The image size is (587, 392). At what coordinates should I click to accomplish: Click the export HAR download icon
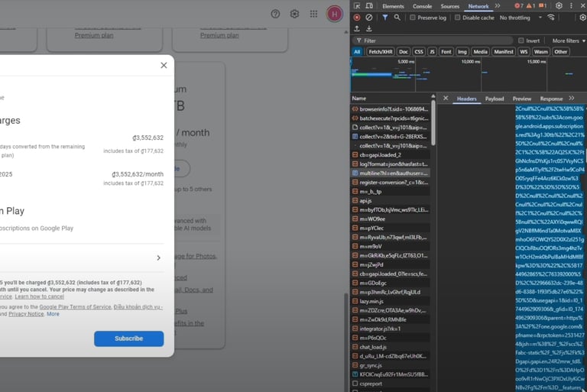(x=368, y=28)
